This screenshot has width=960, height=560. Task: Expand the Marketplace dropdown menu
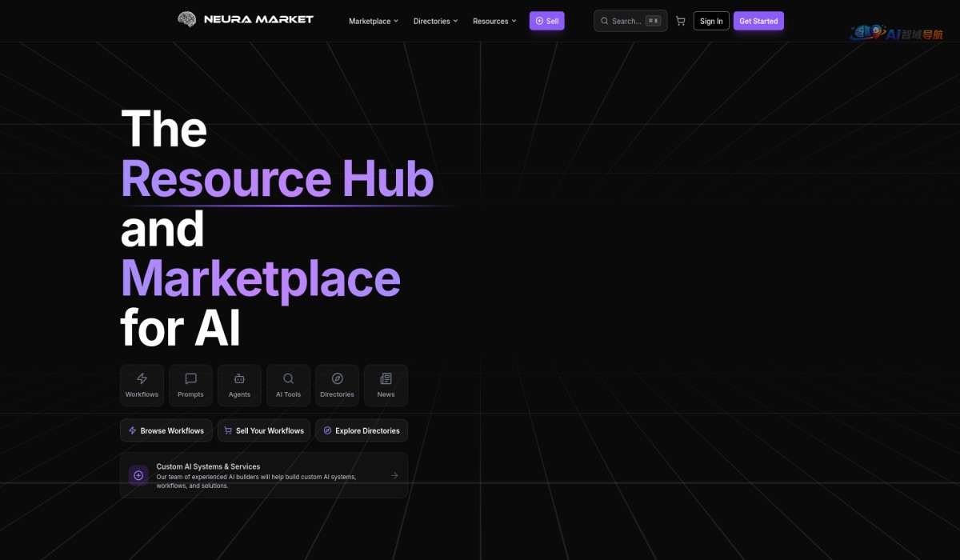[374, 21]
